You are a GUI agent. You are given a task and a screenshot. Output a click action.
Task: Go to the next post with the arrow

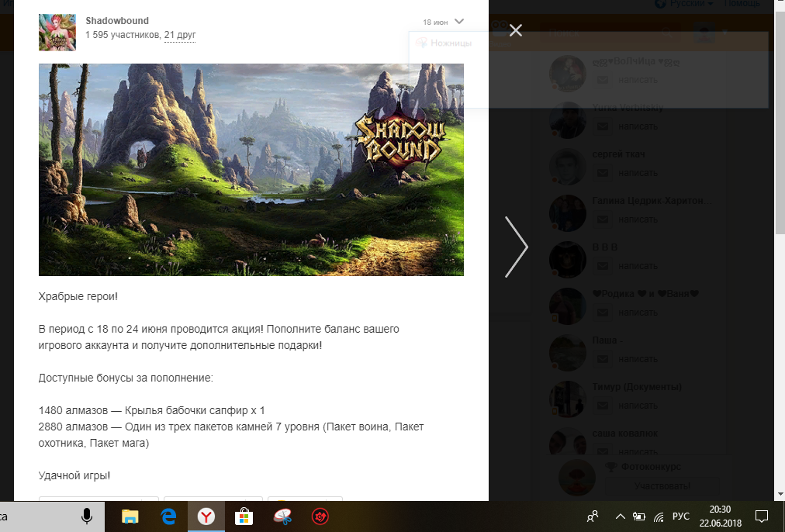pos(516,247)
